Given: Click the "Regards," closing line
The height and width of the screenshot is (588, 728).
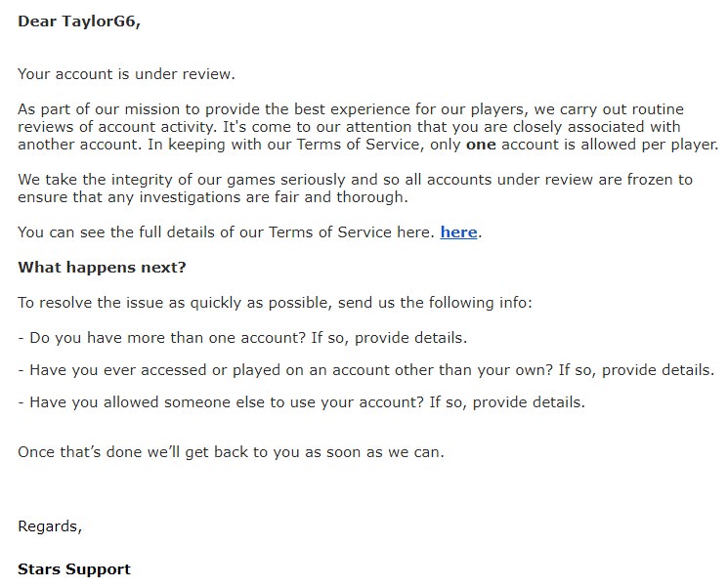Looking at the screenshot, I should click(x=50, y=526).
